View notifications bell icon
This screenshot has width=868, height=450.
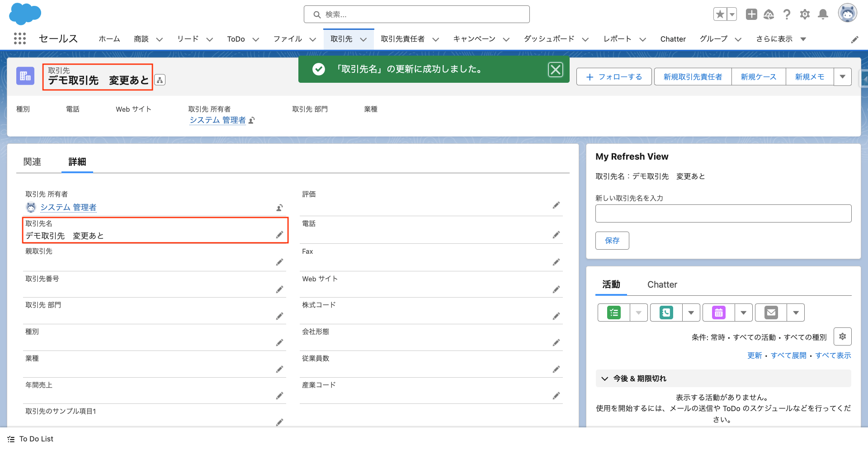[x=823, y=14]
